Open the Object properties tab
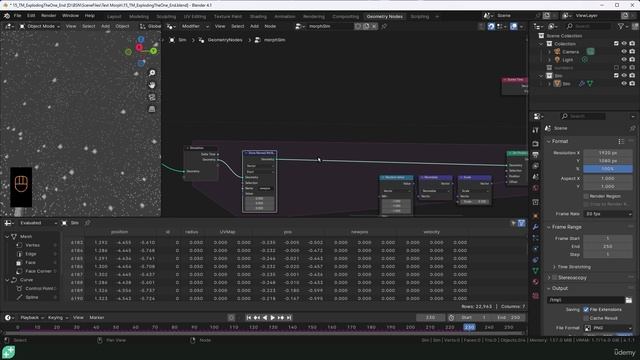 (x=536, y=216)
